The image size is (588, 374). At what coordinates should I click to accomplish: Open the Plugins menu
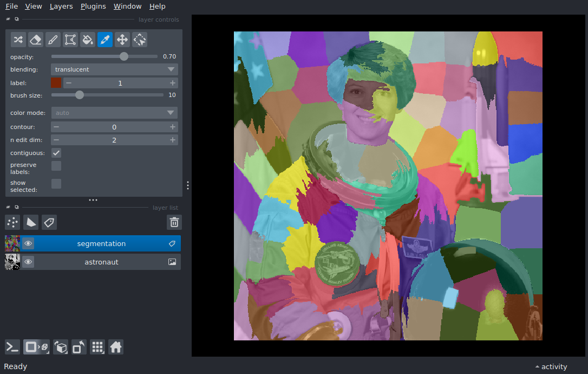pos(93,7)
